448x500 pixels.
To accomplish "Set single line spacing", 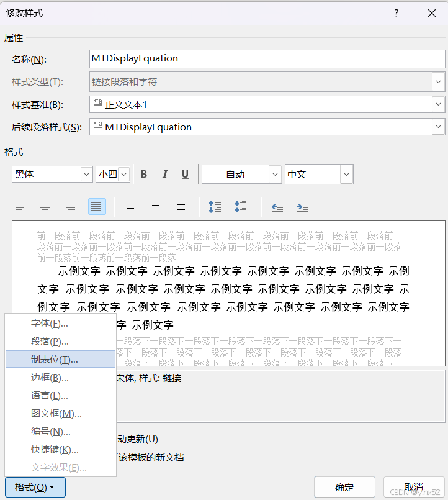I will [x=130, y=207].
